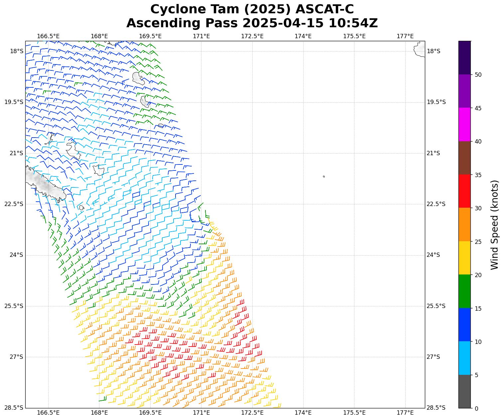
Task: Click the cyan 5-10 knot colorbar band
Action: click(x=464, y=358)
